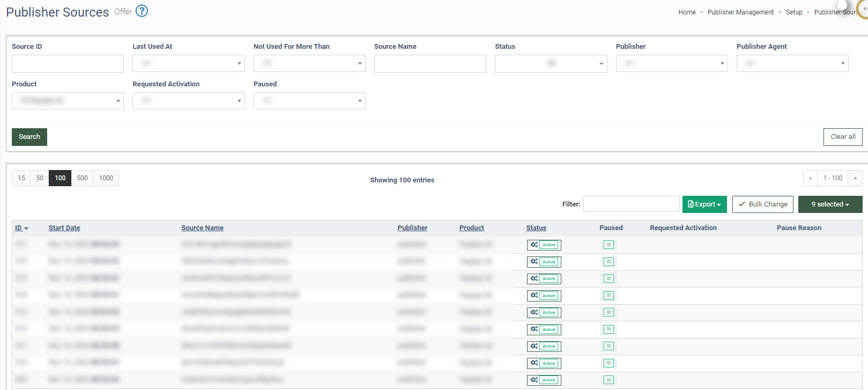
Task: Click gears status icon in first row
Action: tap(534, 245)
